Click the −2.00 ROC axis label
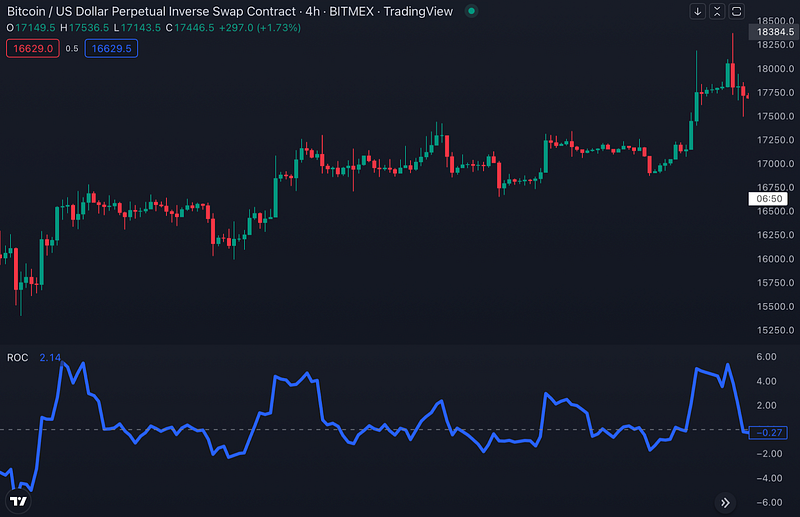800x517 pixels. [x=769, y=454]
